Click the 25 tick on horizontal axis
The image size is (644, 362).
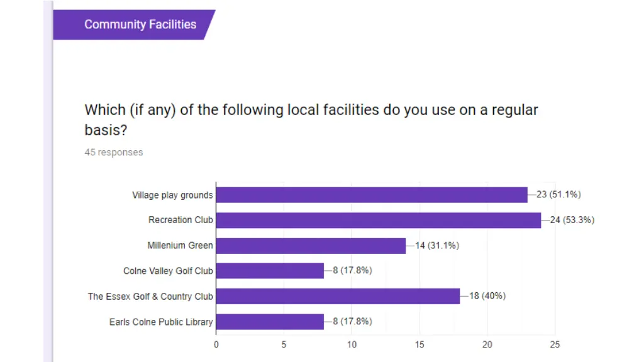click(555, 344)
